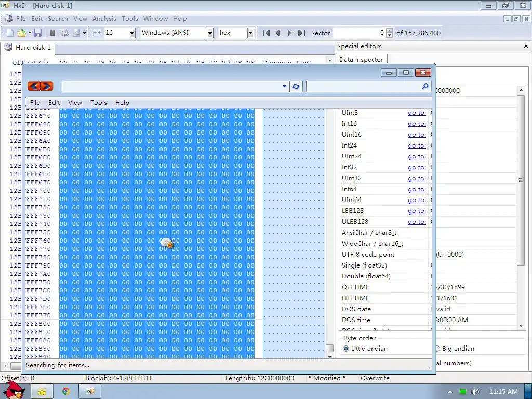
Task: Click Data inspector scroll down arrow
Action: coord(521,326)
